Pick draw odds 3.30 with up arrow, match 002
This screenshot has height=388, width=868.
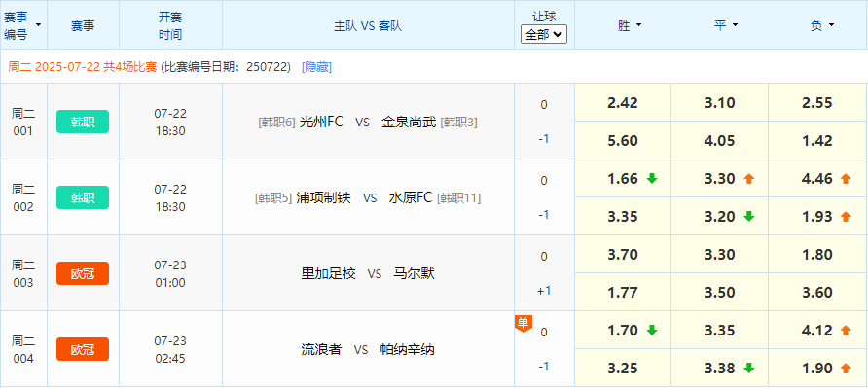720,178
